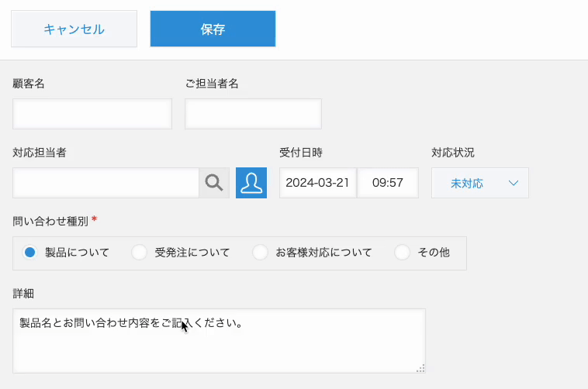Click the 対応担当者 search text box
Image resolution: width=588 pixels, height=389 pixels.
tap(105, 183)
